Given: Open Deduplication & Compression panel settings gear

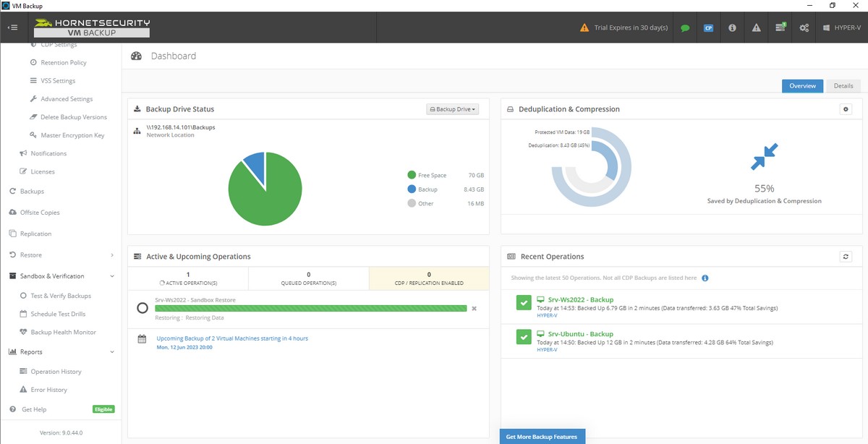Looking at the screenshot, I should click(846, 108).
